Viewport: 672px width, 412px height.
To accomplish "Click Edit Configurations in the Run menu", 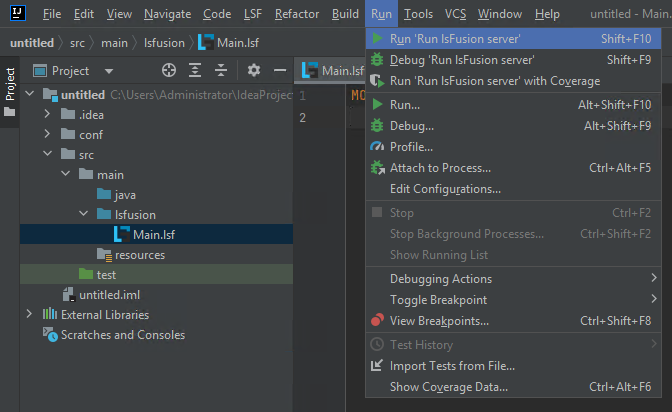I will point(445,189).
